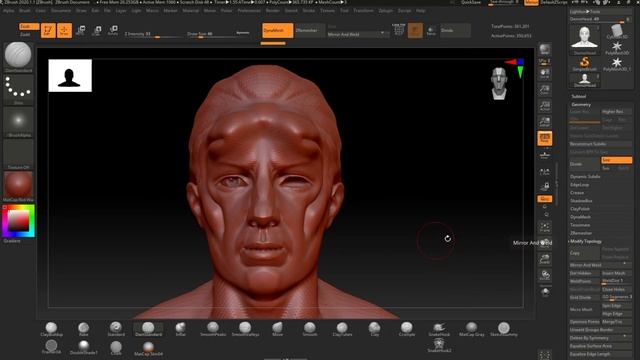640x360 pixels.
Task: Click the Rotate icon on right shelf
Action: point(544,276)
